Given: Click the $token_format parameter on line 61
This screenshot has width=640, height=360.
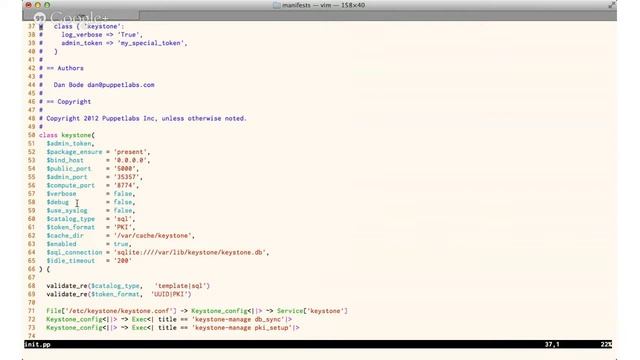Looking at the screenshot, I should coord(71,227).
